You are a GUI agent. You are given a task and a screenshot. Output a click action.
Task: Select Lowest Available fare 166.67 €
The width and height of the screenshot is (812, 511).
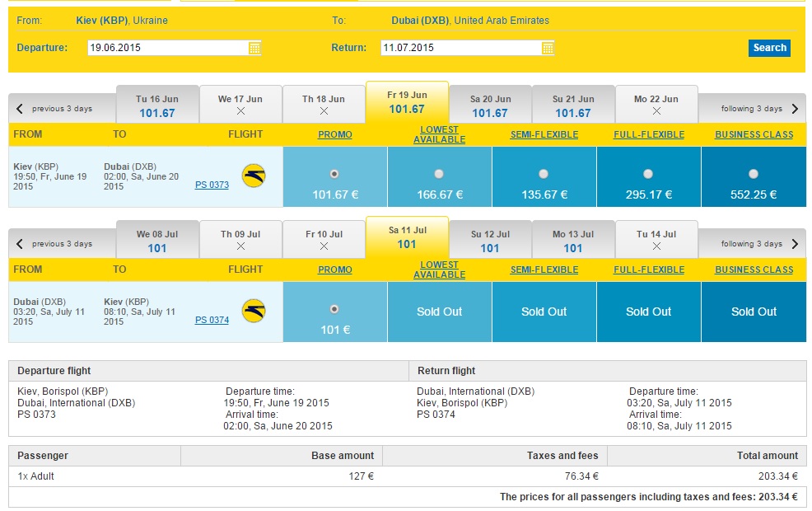[x=439, y=174]
